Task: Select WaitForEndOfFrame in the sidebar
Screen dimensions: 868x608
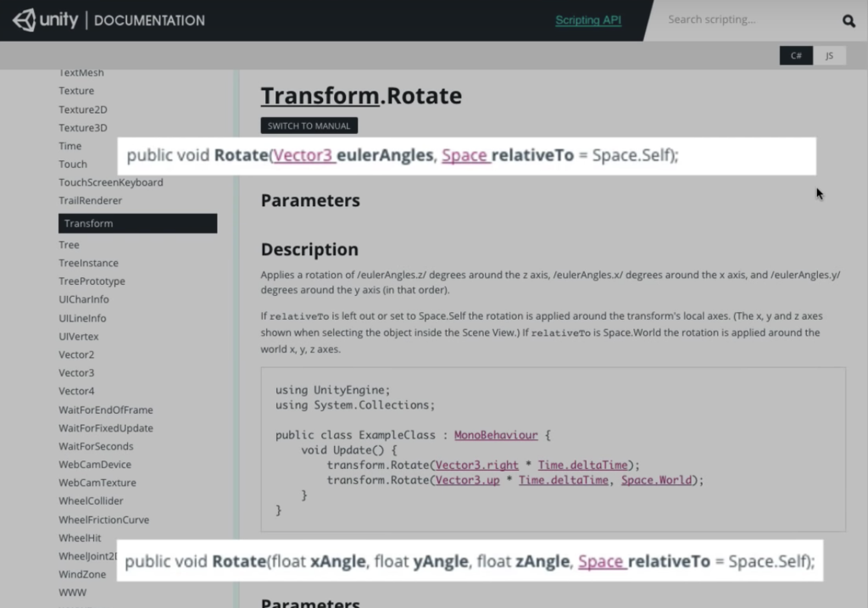Action: click(106, 410)
